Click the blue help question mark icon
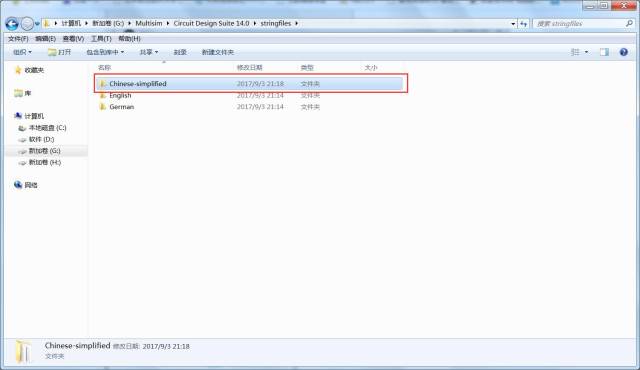Viewport: 640px width, 370px height. coord(624,52)
